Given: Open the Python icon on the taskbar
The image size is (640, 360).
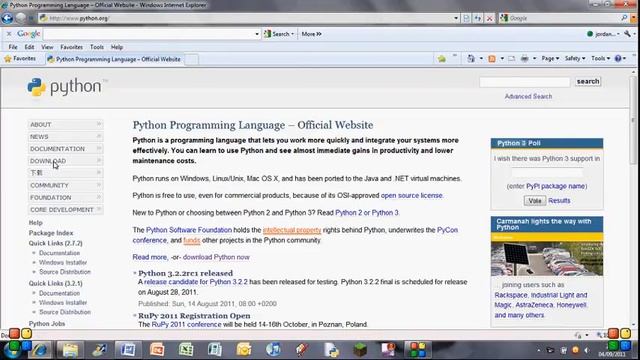Looking at the screenshot, I should tap(331, 350).
